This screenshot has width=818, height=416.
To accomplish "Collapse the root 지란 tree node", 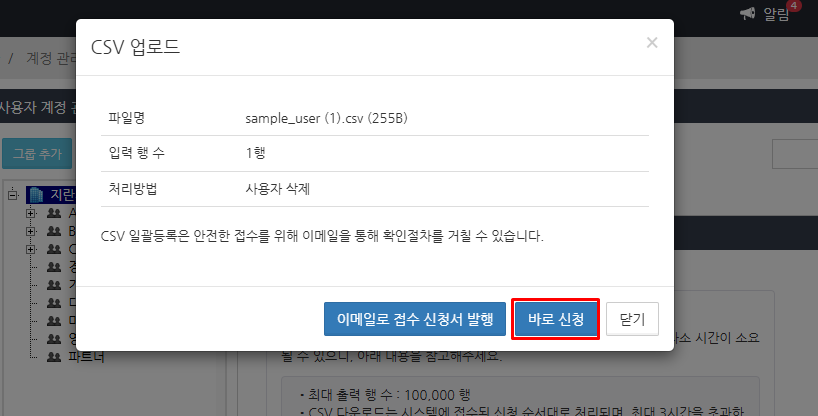I will pyautogui.click(x=13, y=195).
